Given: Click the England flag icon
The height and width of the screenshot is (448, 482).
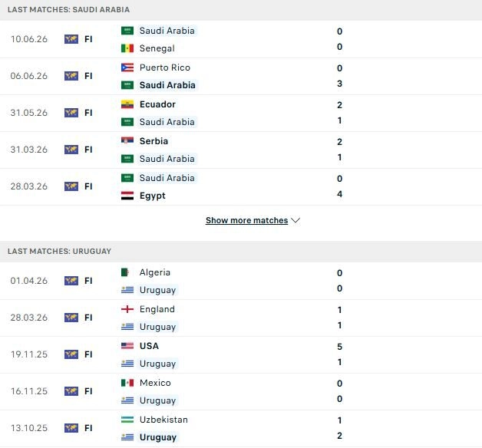Looking at the screenshot, I should 127,309.
